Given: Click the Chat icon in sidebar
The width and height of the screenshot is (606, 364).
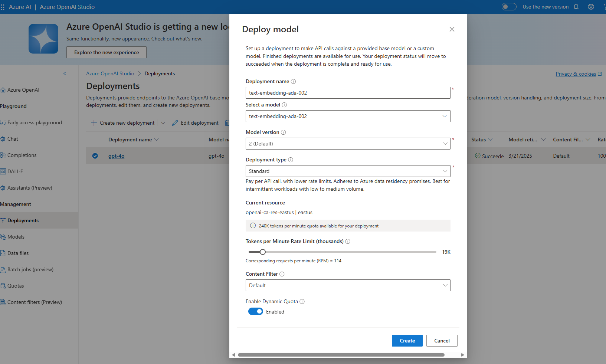Looking at the screenshot, I should [3, 139].
